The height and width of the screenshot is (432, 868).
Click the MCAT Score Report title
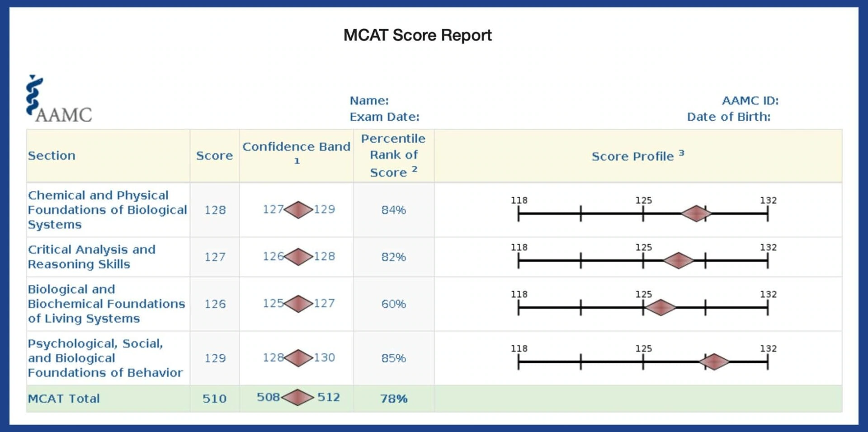[x=417, y=35]
